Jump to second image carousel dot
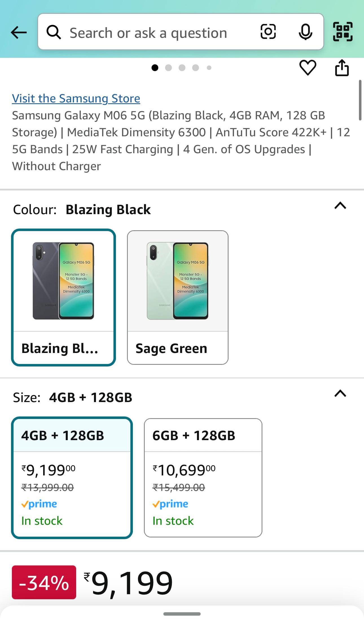Viewport: 364px width, 621px height. coord(168,68)
